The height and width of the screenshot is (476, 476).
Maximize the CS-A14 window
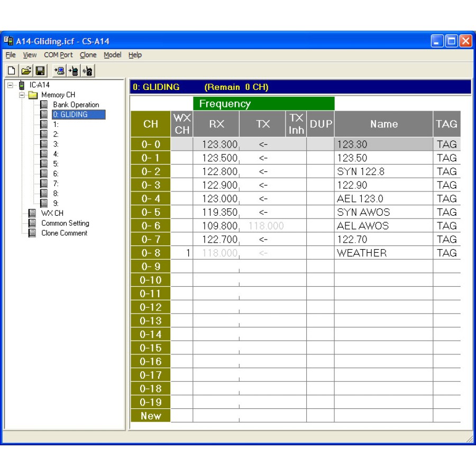pos(452,41)
